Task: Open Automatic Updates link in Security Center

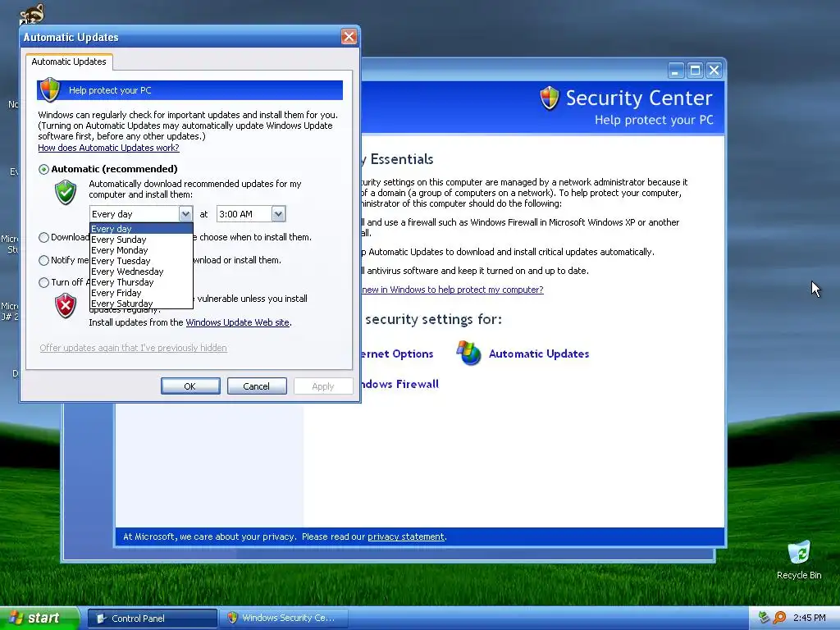Action: click(539, 354)
